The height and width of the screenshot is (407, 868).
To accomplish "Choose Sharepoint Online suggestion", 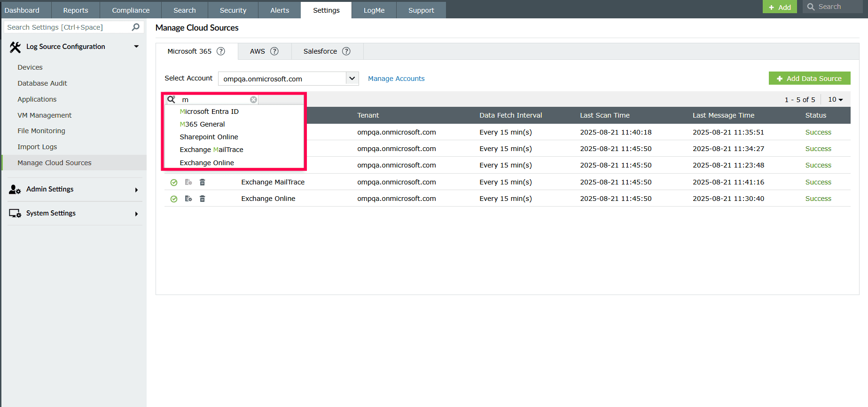I will (209, 137).
